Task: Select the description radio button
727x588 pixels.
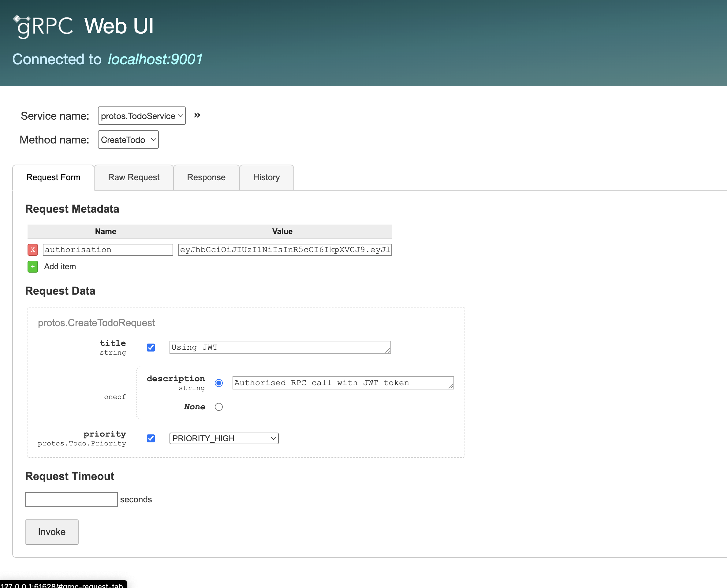Action: pos(219,383)
